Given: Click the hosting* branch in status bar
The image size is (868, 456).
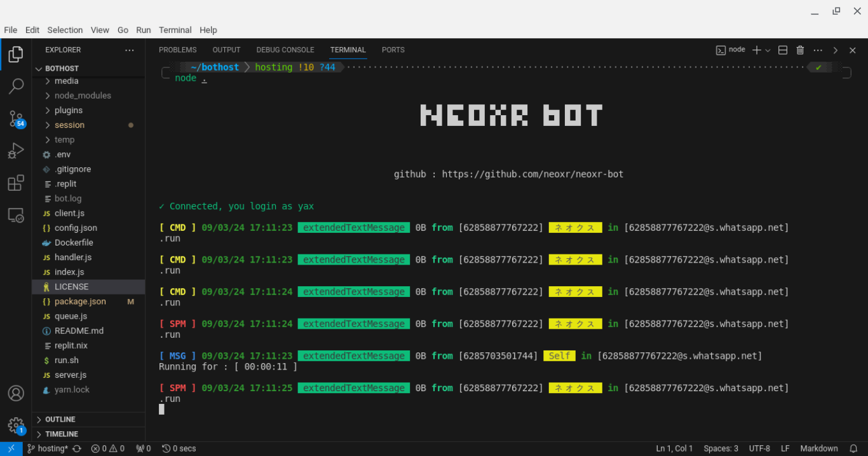Looking at the screenshot, I should (x=47, y=448).
